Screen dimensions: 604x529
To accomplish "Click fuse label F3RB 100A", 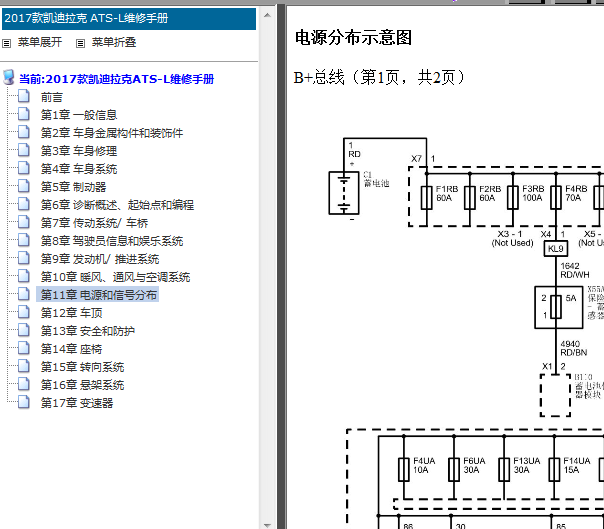I will (x=533, y=193).
